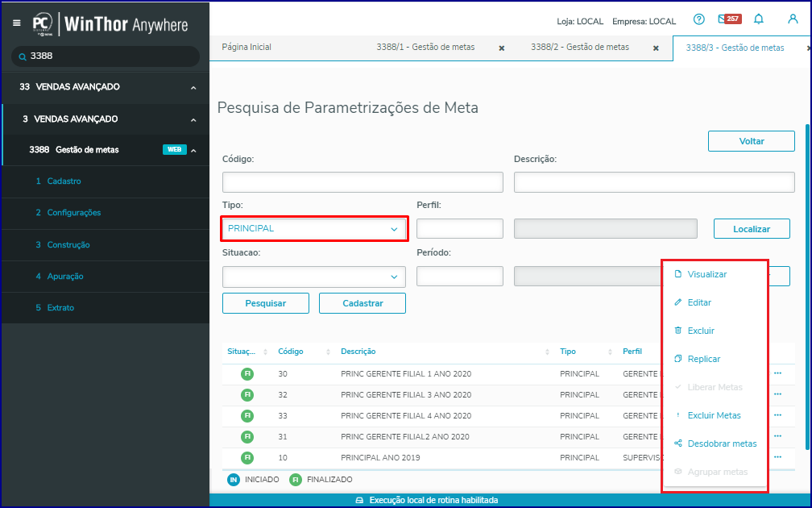Focus the sidebar search field with 3388
Screen dimensions: 812x508
[106, 56]
